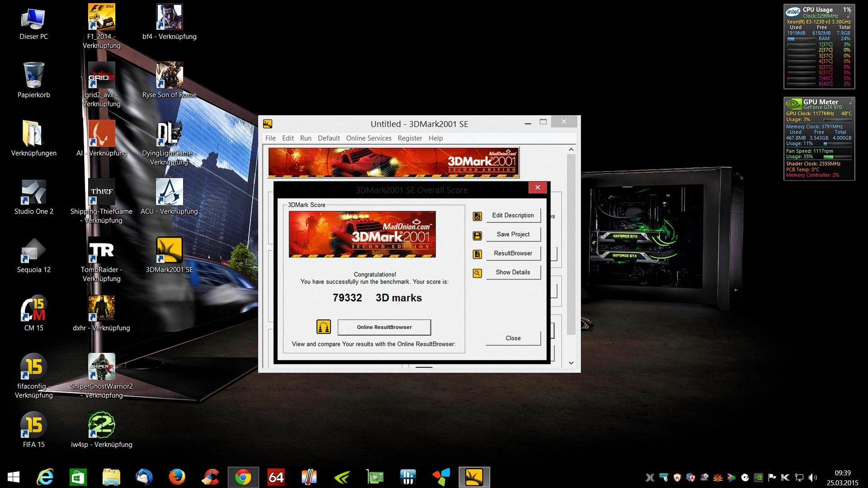Click the vertical scrollbar thumb in 3DMark window
This screenshot has width=868, height=488.
(x=571, y=245)
